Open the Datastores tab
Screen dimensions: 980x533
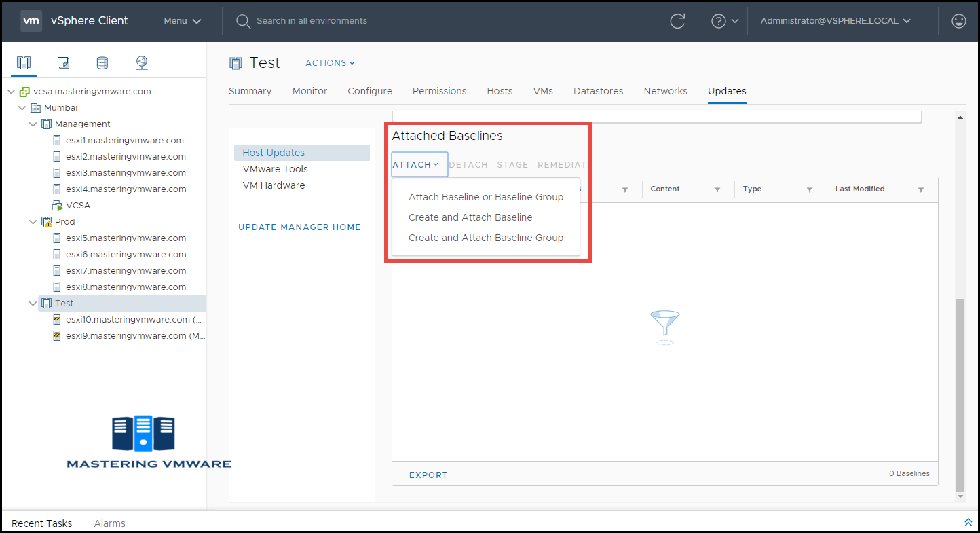pyautogui.click(x=598, y=91)
